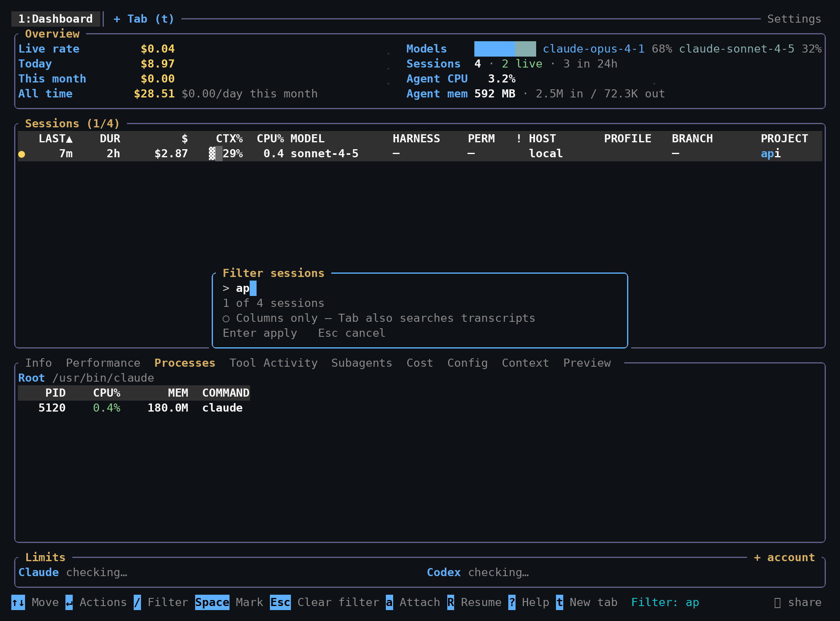This screenshot has height=621, width=840.
Task: Click the opus/sonnet model share bar
Action: [505, 49]
